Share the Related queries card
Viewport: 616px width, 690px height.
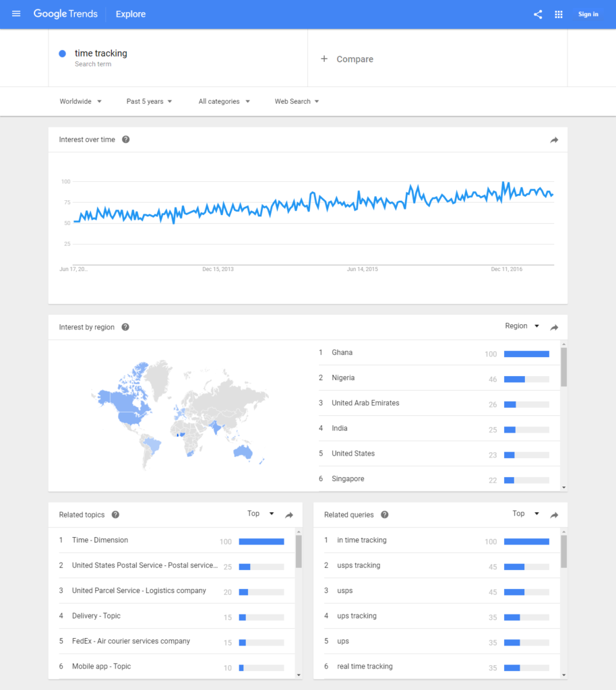point(554,515)
